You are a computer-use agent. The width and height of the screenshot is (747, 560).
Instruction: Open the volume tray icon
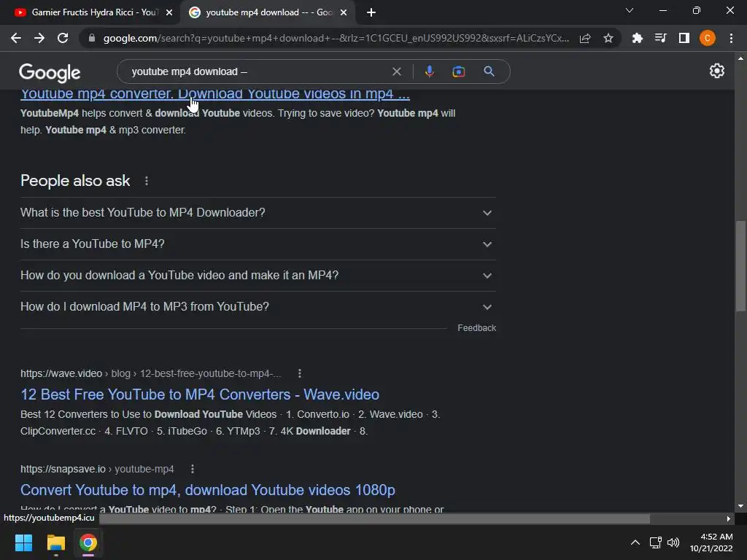click(673, 542)
